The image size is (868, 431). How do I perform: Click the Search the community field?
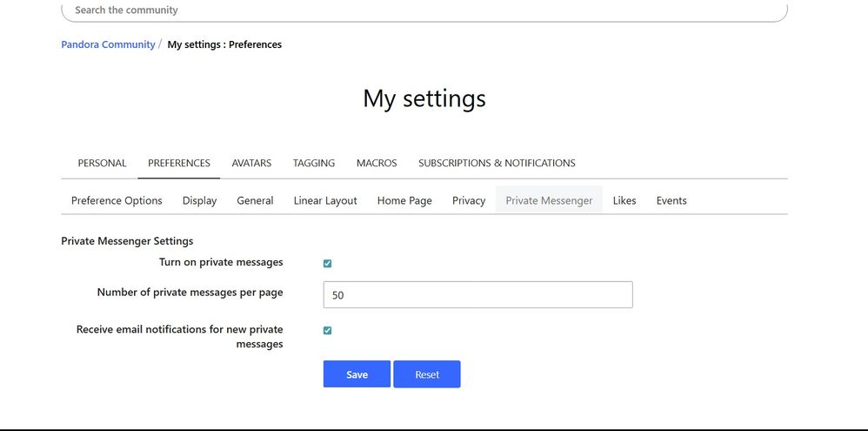(424, 10)
